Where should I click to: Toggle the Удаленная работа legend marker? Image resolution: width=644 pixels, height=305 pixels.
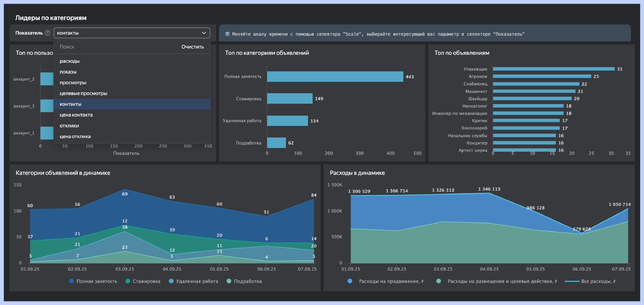(171, 281)
